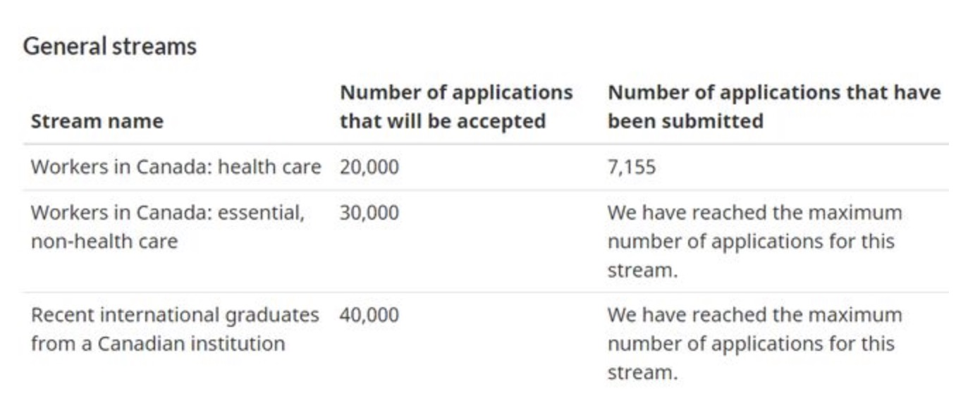
Task: Click 'Number of applications that have' header line
Action: click(774, 92)
